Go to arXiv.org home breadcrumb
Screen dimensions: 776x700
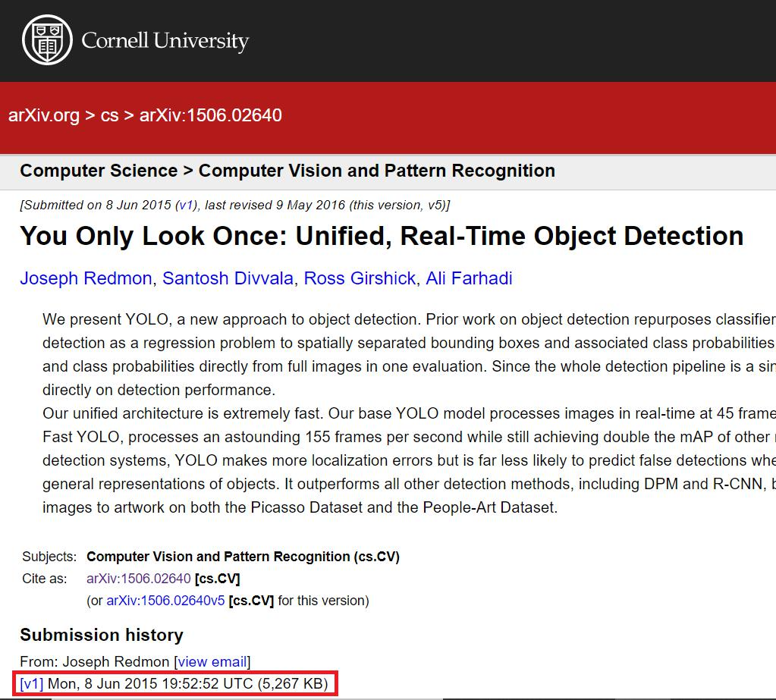pyautogui.click(x=43, y=115)
